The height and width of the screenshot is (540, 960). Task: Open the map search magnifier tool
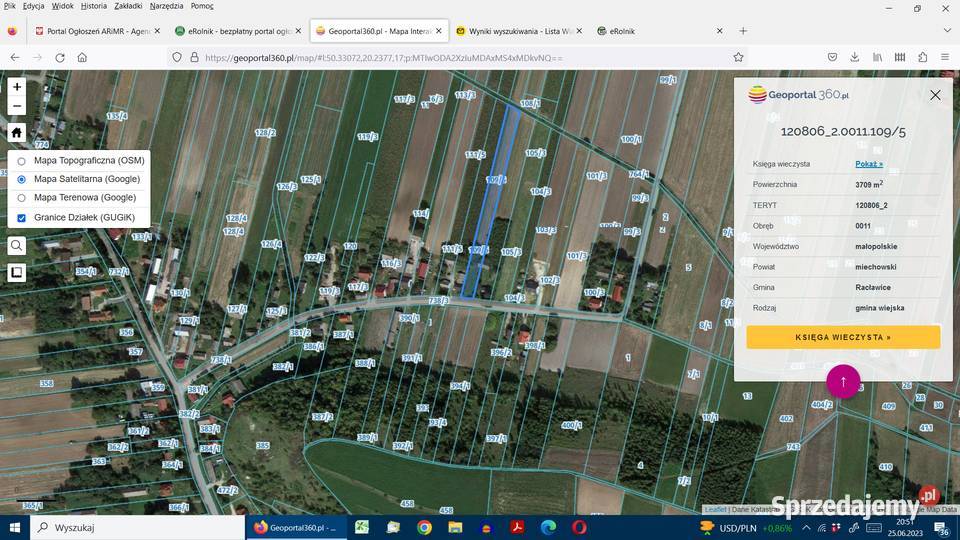(x=17, y=245)
